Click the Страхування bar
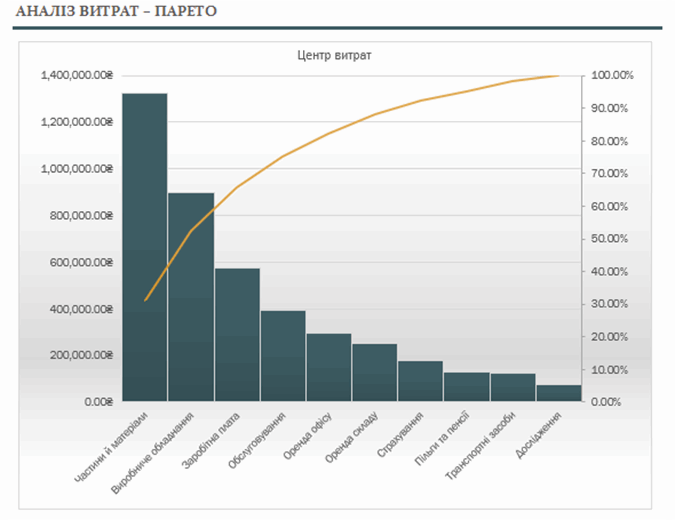Viewport: 675px width, 520px height. [420, 382]
